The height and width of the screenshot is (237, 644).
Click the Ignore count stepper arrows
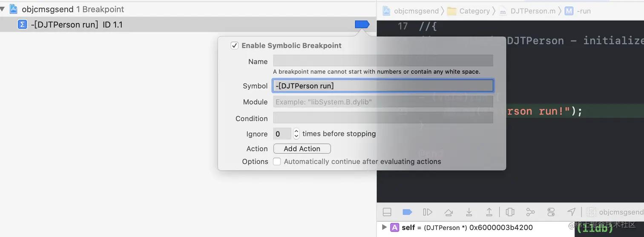296,134
